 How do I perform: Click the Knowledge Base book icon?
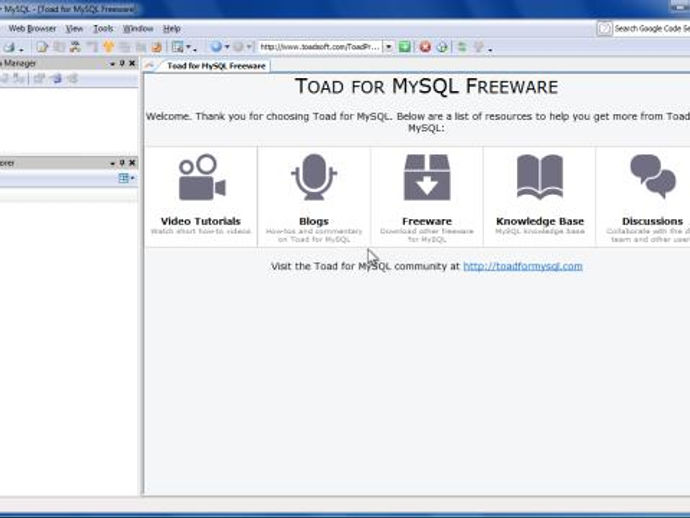click(x=540, y=177)
